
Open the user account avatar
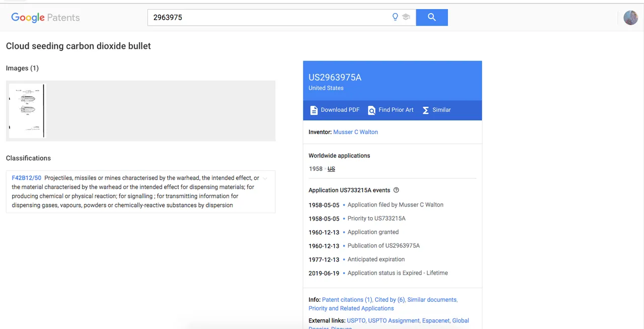[630, 18]
